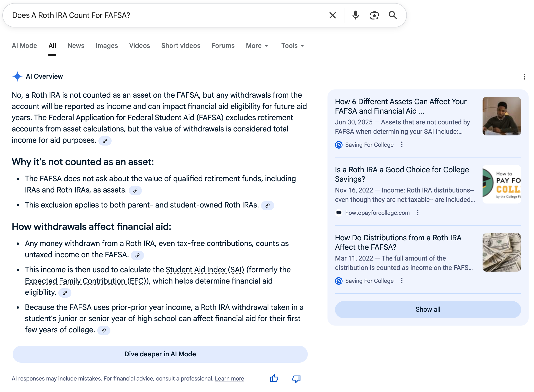Click the graduation-cap favicon beside howtopayforcollege.com
Image resolution: width=534 pixels, height=392 pixels.
[338, 213]
